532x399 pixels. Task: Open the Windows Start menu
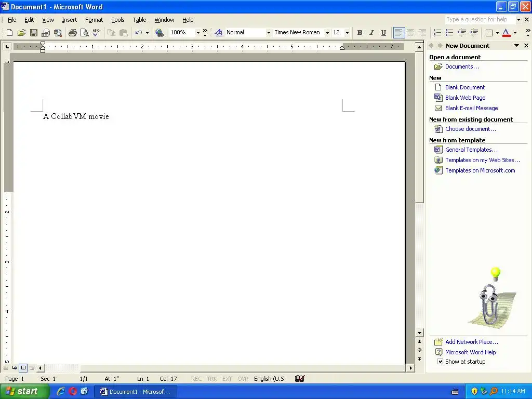24,392
